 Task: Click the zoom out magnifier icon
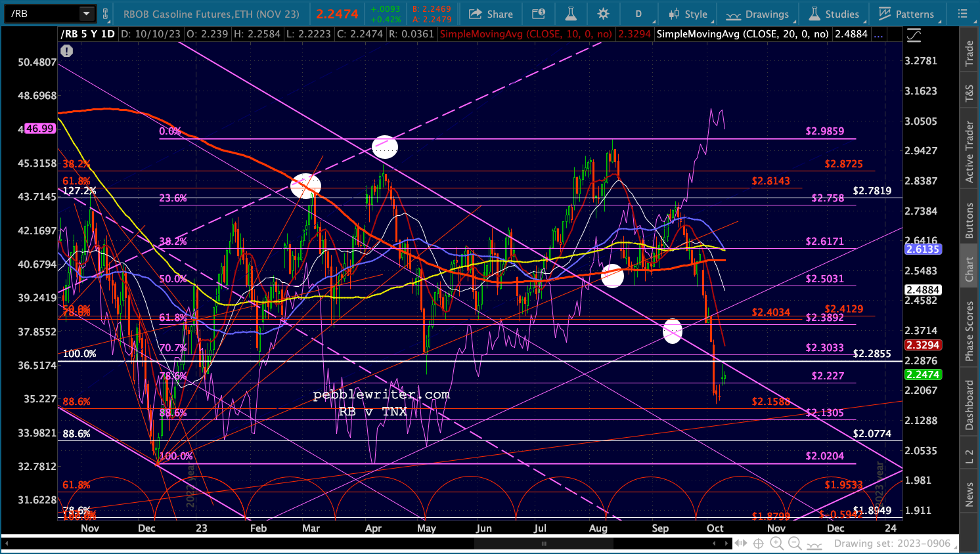pos(795,543)
